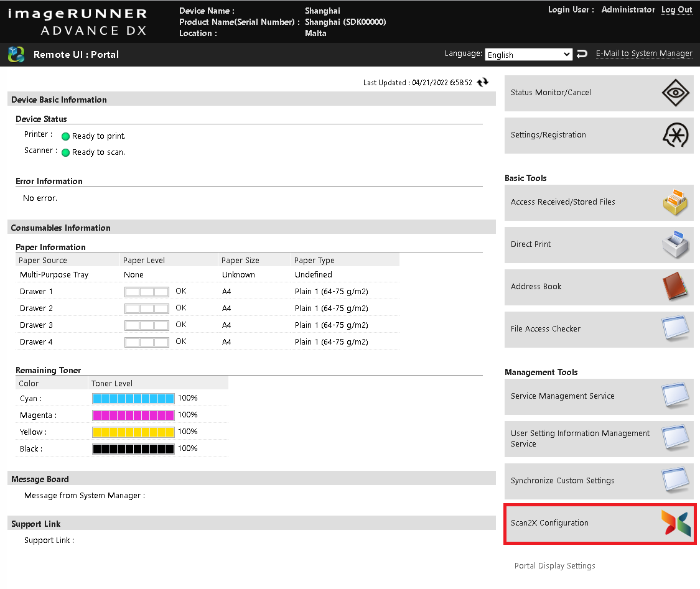
Task: Open Service Management Service
Action: coord(562,396)
